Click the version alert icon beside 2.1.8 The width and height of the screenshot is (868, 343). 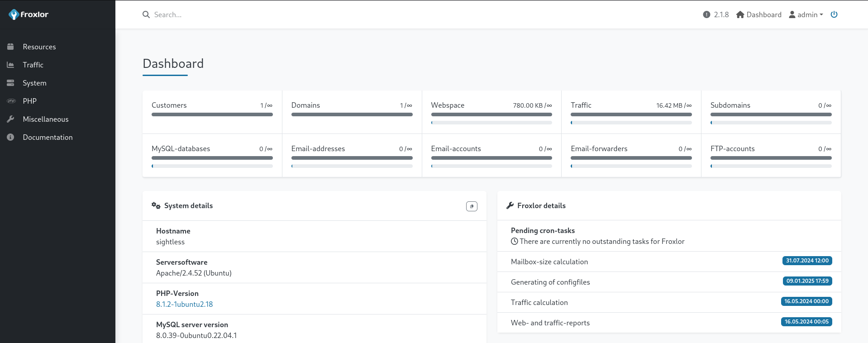[x=706, y=14]
